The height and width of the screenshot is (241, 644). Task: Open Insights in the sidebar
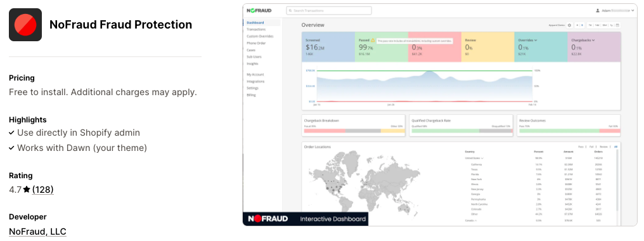[x=252, y=64]
